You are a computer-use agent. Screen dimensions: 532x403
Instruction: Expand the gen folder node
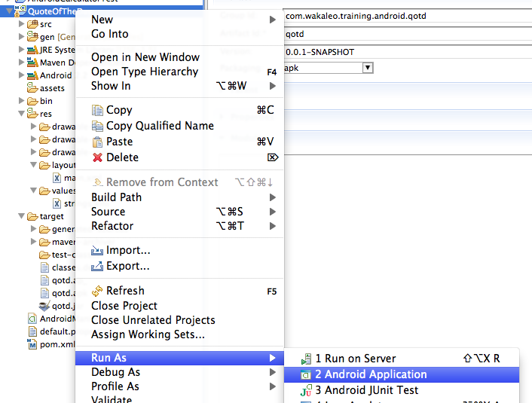tap(21, 37)
